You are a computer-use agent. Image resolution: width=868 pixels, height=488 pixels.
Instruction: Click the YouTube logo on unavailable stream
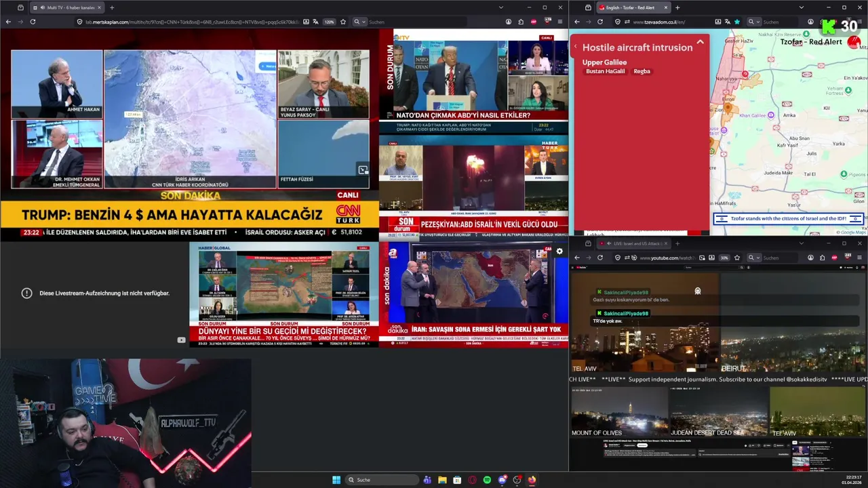click(x=181, y=340)
